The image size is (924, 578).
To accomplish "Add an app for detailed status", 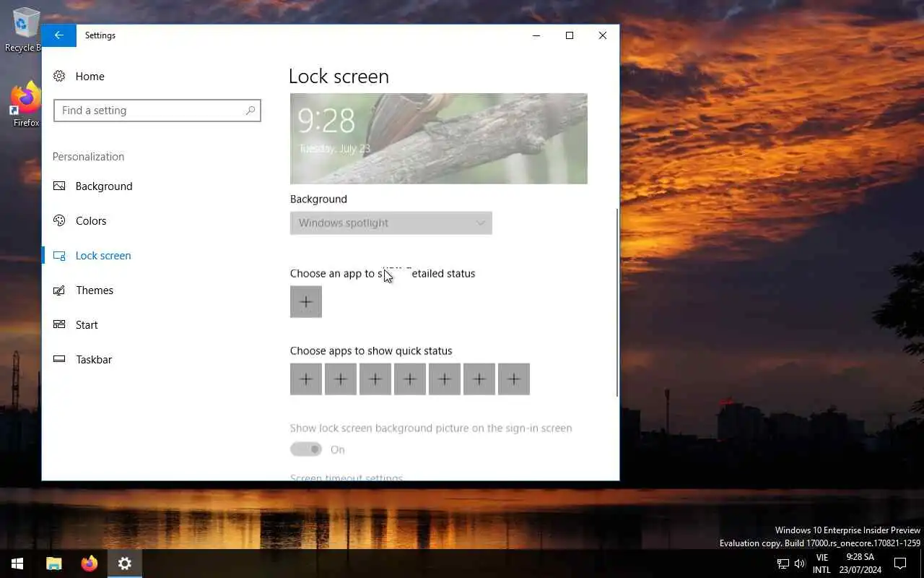I will (306, 302).
